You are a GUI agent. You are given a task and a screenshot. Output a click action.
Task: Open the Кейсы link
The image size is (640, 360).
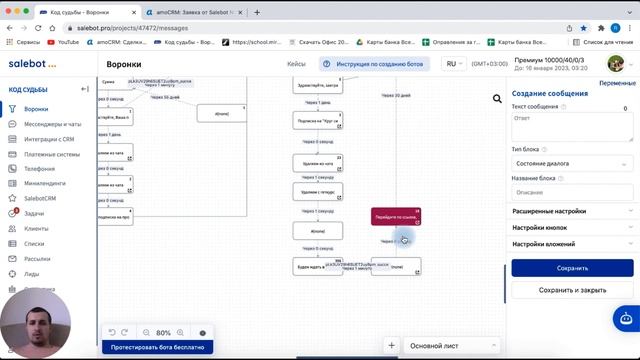(x=296, y=64)
